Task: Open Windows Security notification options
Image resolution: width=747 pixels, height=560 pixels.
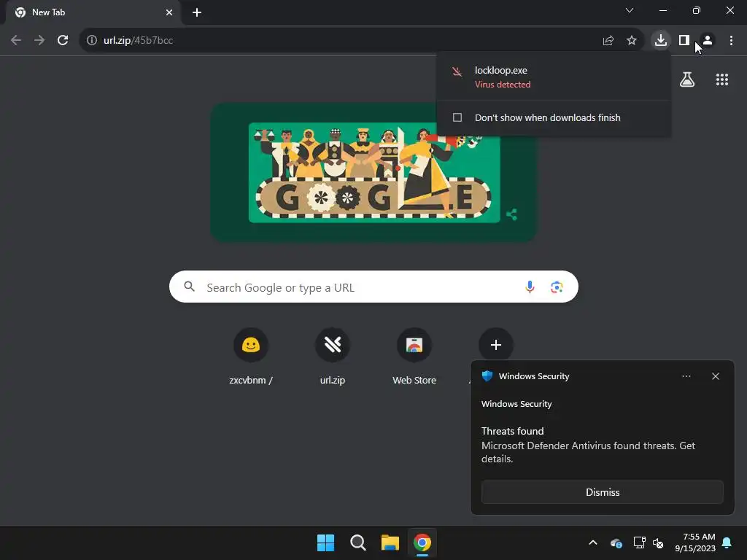Action: 686,376
